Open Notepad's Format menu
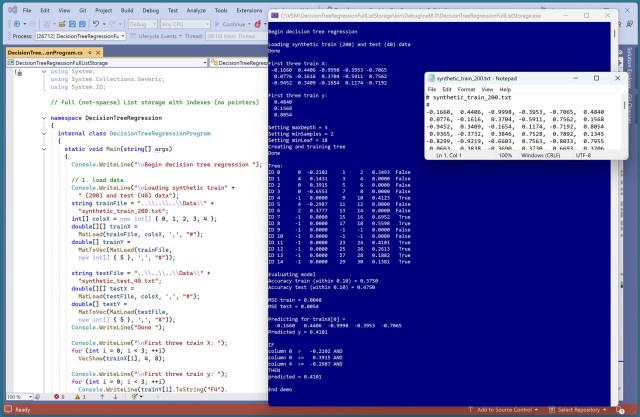The width and height of the screenshot is (640, 417). tap(465, 89)
